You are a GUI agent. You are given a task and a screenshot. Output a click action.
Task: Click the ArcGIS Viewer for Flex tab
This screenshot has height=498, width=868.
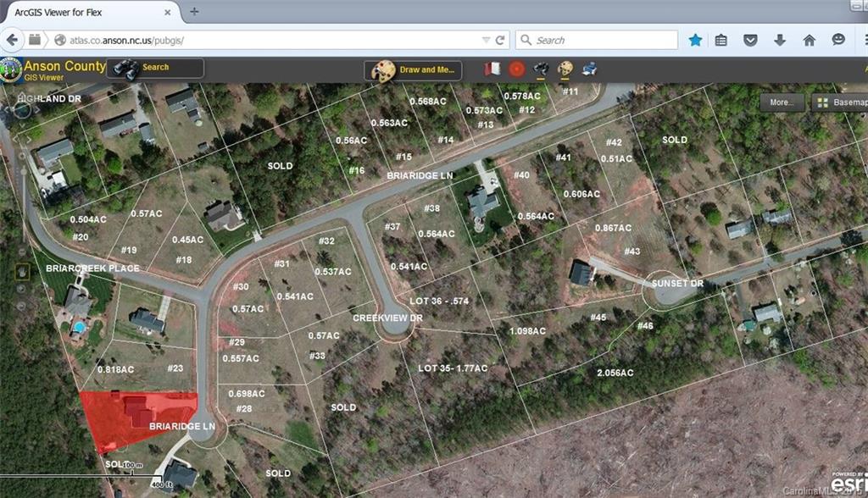tap(88, 12)
